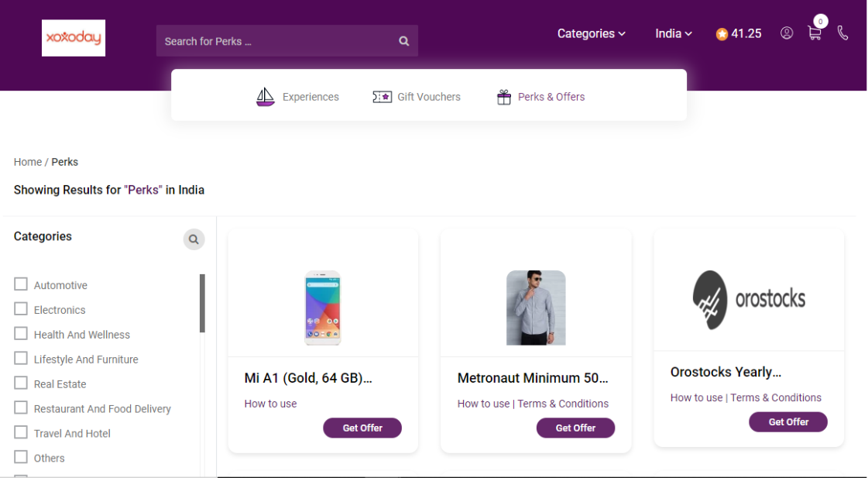Check the Lifestyle And Furniture box

click(x=20, y=359)
